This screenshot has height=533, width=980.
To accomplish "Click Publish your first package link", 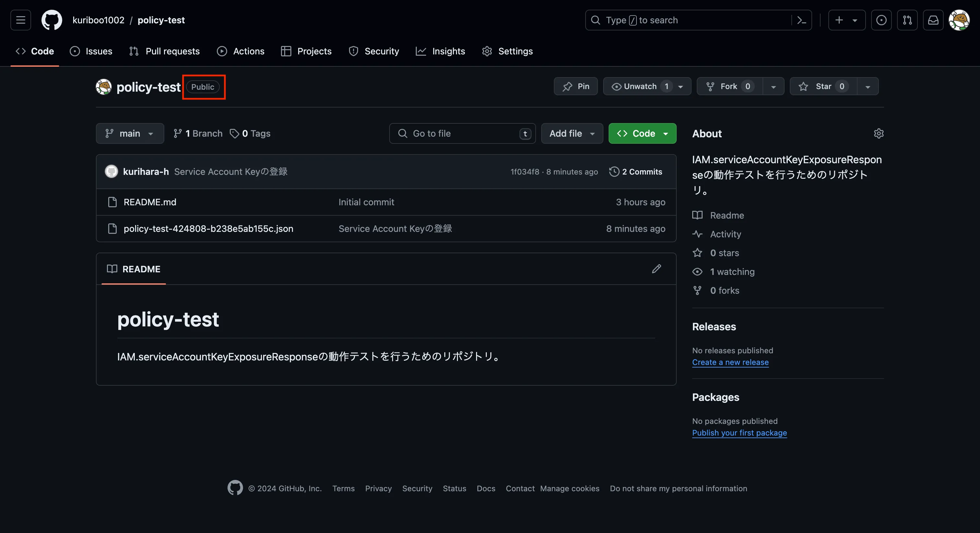I will pos(739,433).
